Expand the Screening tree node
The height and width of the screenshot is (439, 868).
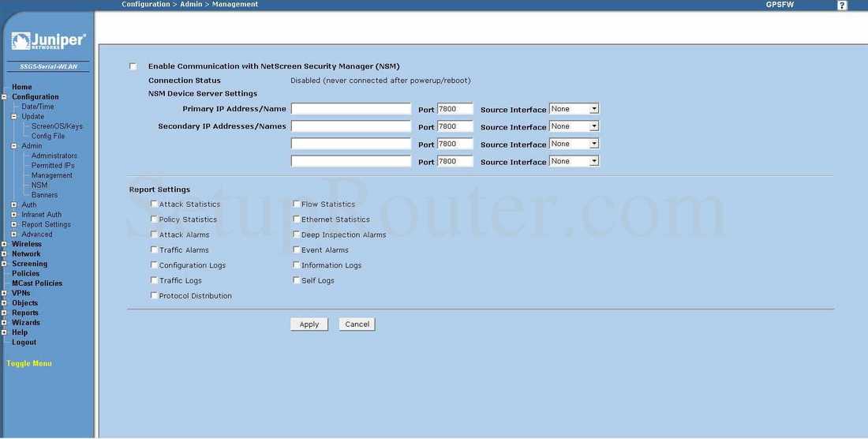tap(4, 264)
